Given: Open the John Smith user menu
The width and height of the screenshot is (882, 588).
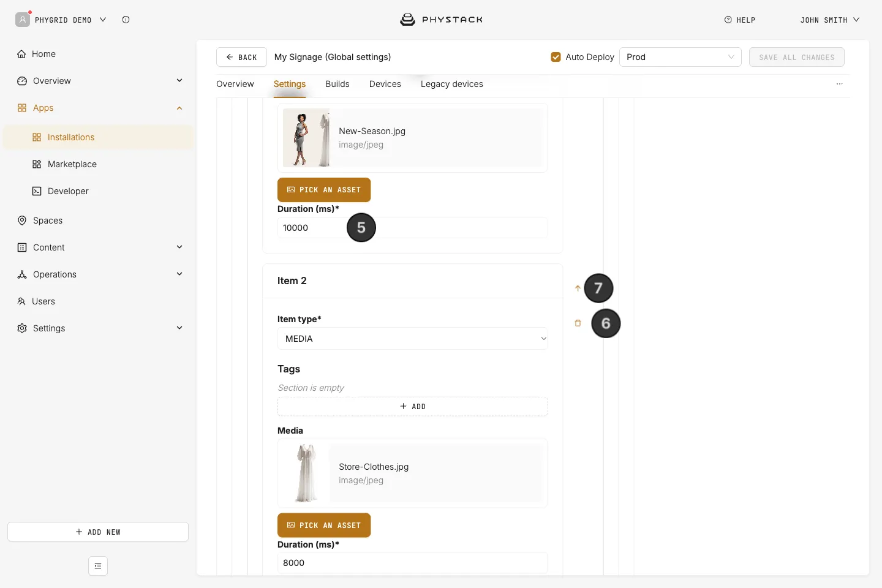Looking at the screenshot, I should (830, 20).
